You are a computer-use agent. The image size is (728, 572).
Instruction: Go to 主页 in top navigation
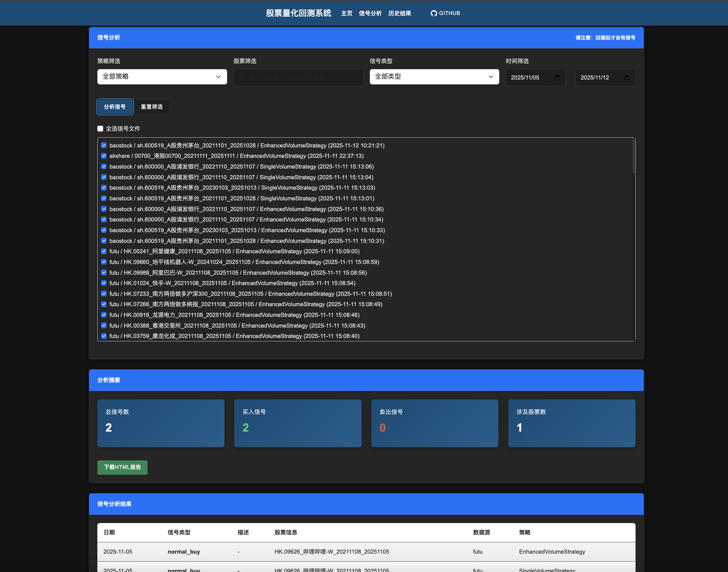[347, 13]
